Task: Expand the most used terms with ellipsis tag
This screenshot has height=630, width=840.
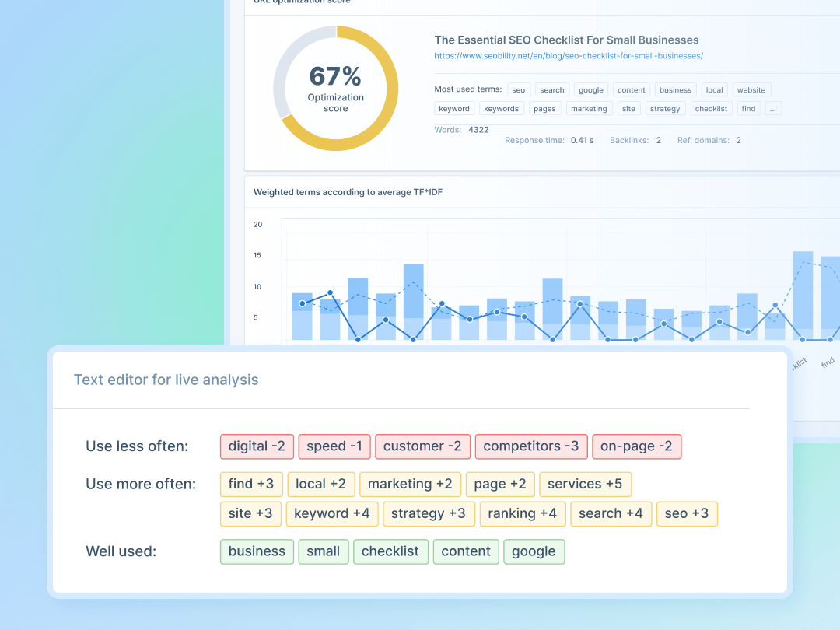Action: click(772, 109)
